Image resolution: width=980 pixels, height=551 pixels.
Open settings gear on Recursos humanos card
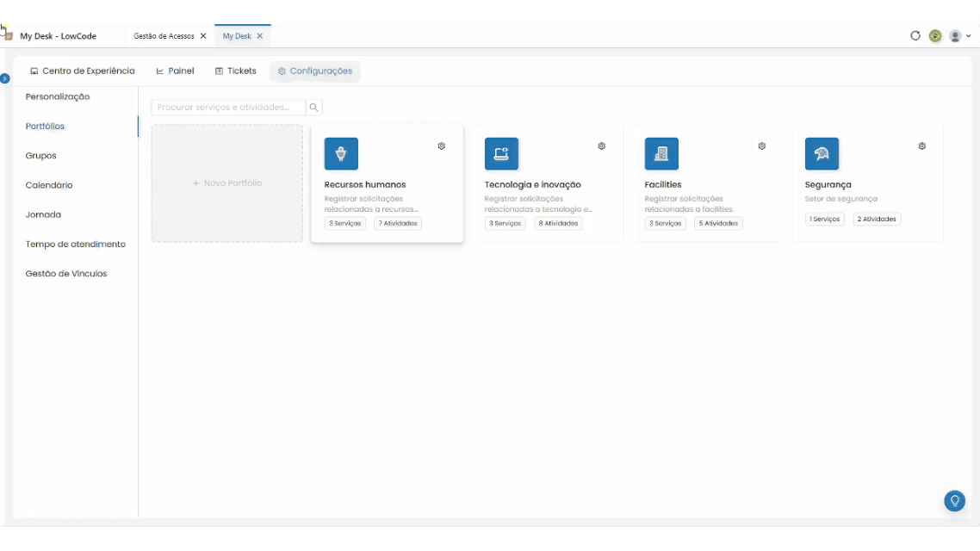[441, 146]
